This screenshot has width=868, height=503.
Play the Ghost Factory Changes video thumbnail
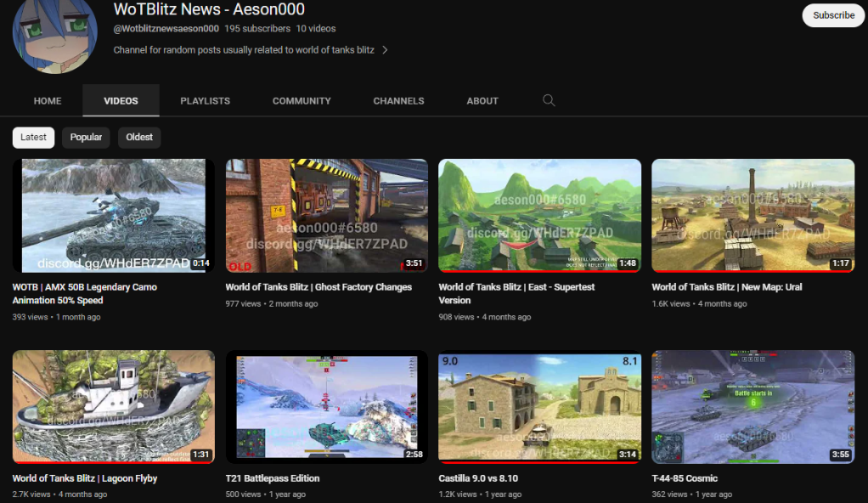pyautogui.click(x=326, y=216)
